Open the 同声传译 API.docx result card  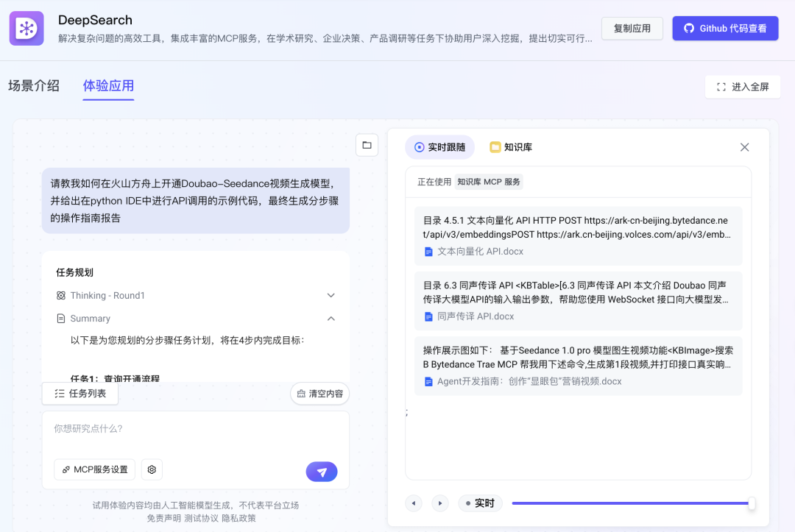(579, 300)
